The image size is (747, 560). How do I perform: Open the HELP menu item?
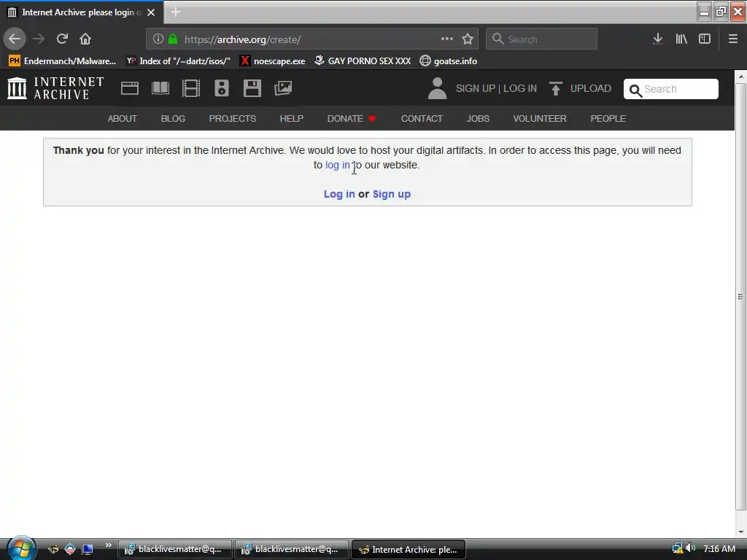[x=292, y=119]
